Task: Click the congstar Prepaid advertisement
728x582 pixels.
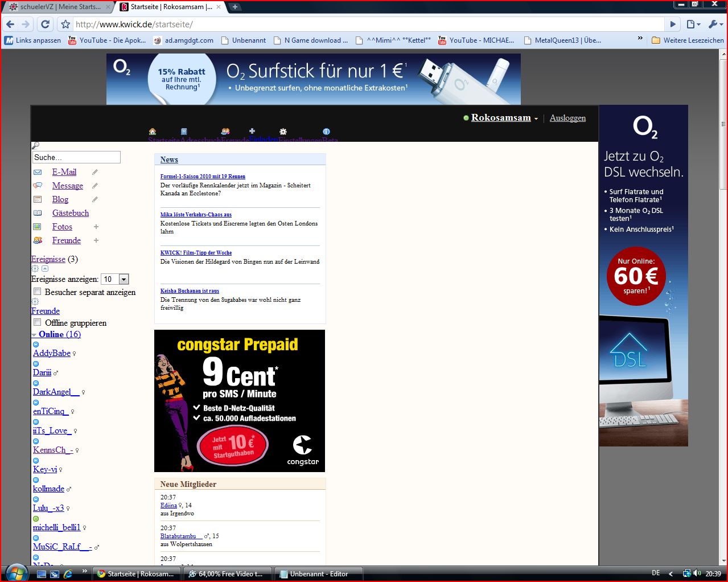Action: 240,401
